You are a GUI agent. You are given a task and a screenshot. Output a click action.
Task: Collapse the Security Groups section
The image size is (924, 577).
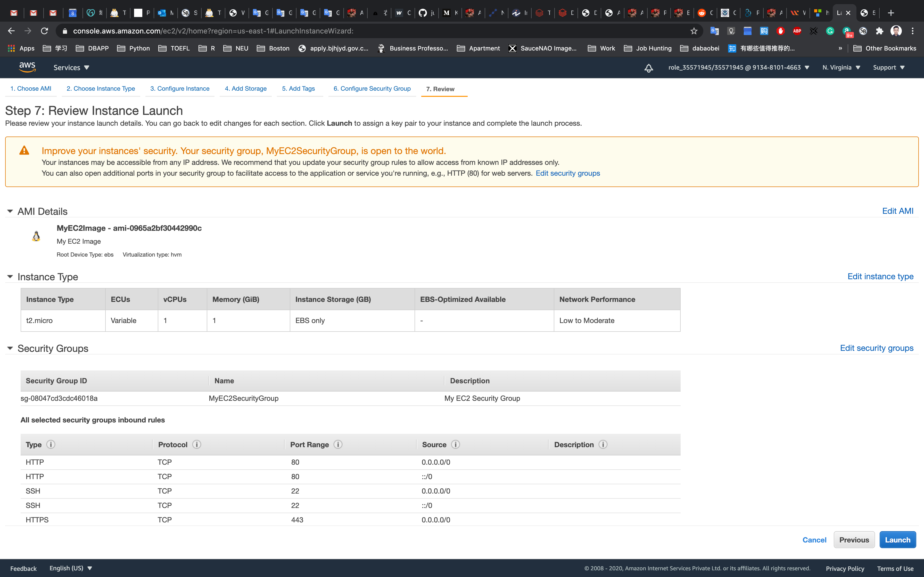tap(10, 349)
